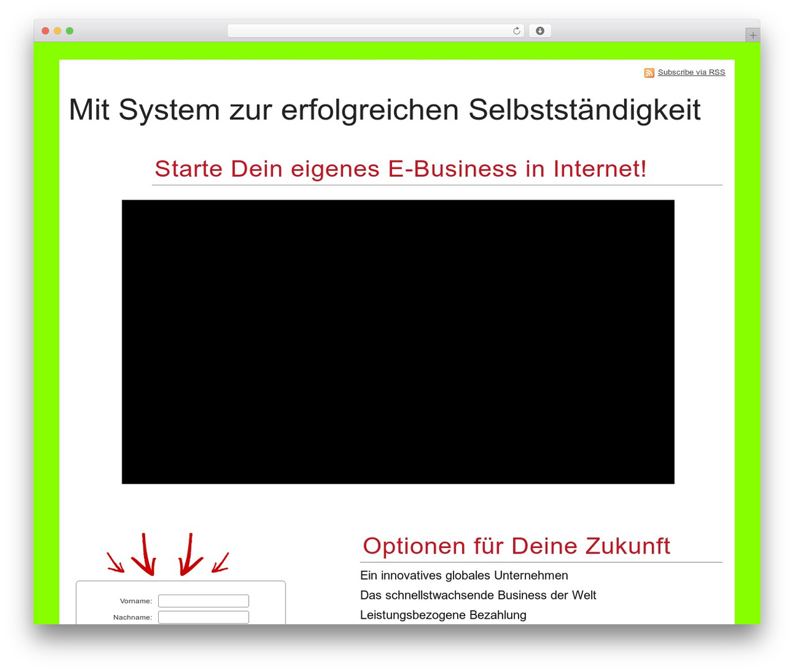This screenshot has width=794, height=672.
Task: Focus the browser address bar
Action: 375,31
